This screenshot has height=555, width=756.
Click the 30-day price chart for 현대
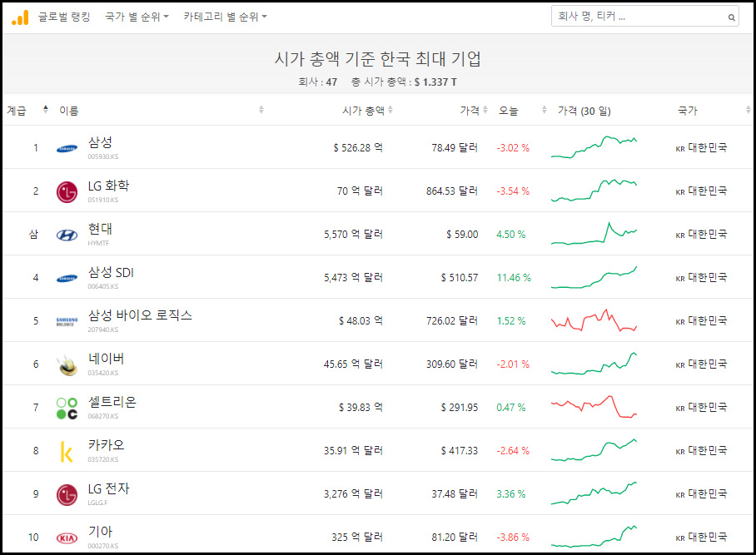[x=594, y=233]
